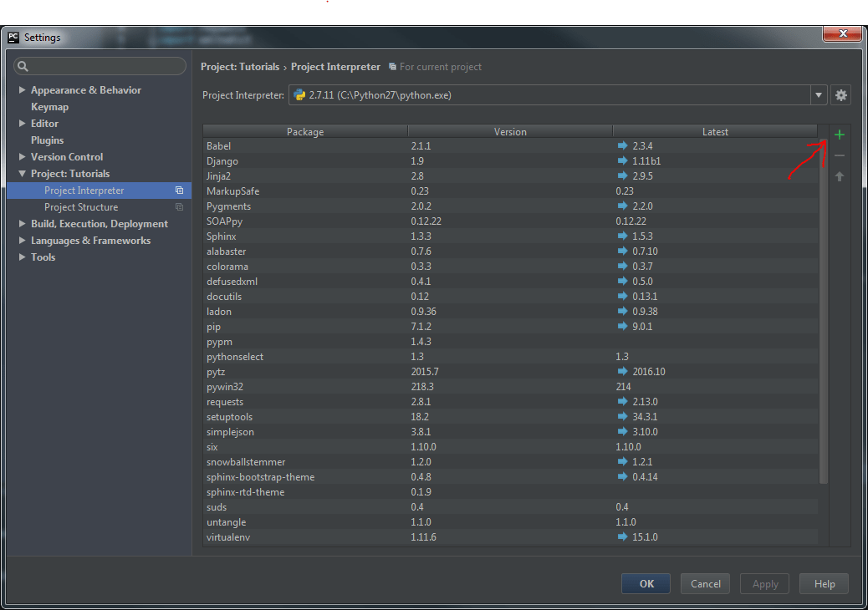Viewport: 868px width, 610px height.
Task: Select the alabaster package row
Action: tap(510, 251)
